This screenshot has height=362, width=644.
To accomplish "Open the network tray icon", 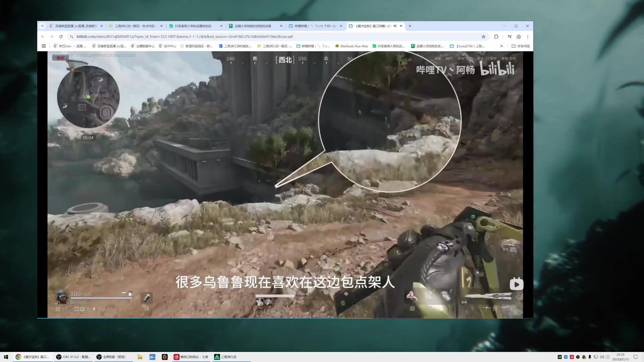I will pos(596,357).
